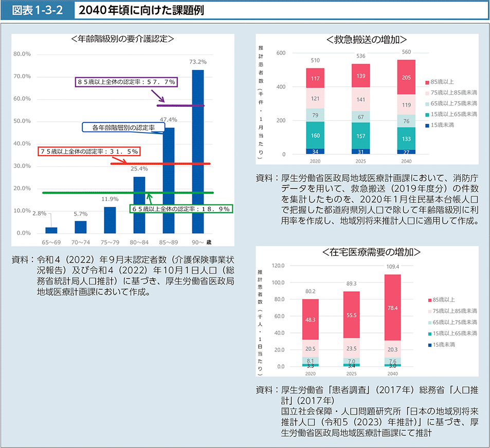
Task: Click the 89.3 total above the 2025 home-care bar
Action: 351,284
